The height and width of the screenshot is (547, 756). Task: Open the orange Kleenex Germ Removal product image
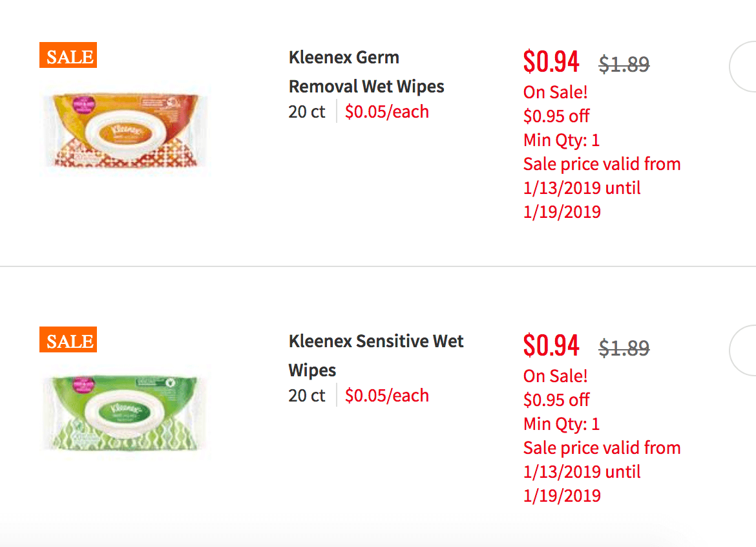[126, 130]
